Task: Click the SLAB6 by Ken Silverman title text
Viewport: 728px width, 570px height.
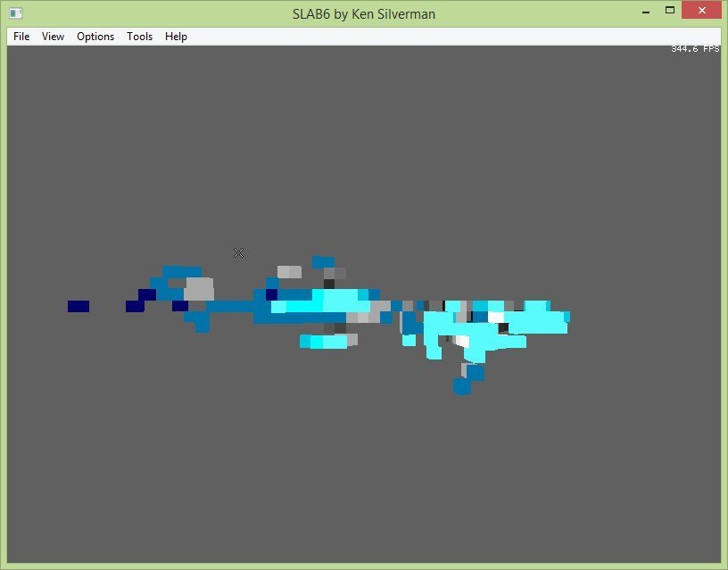Action: pyautogui.click(x=364, y=13)
